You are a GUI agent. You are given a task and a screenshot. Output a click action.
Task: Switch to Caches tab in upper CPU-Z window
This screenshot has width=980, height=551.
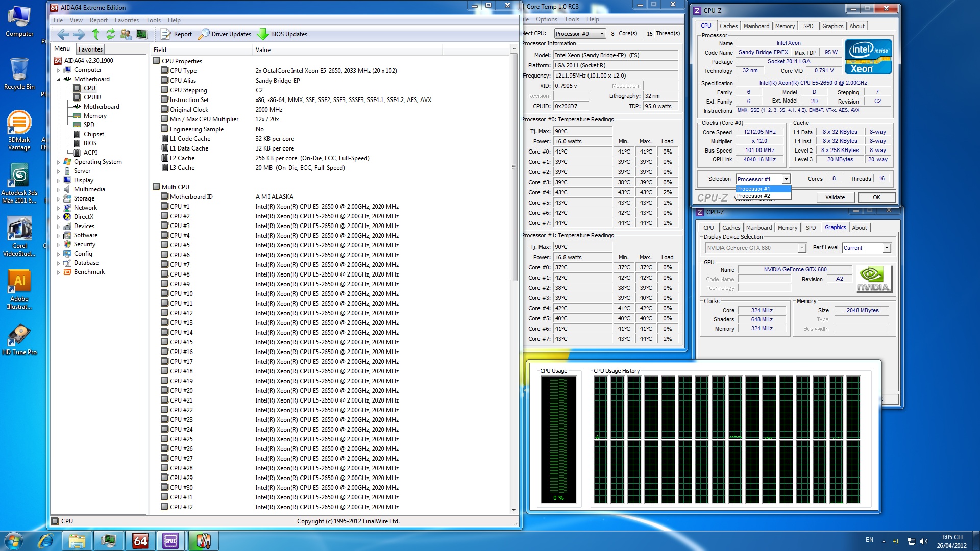(x=728, y=26)
